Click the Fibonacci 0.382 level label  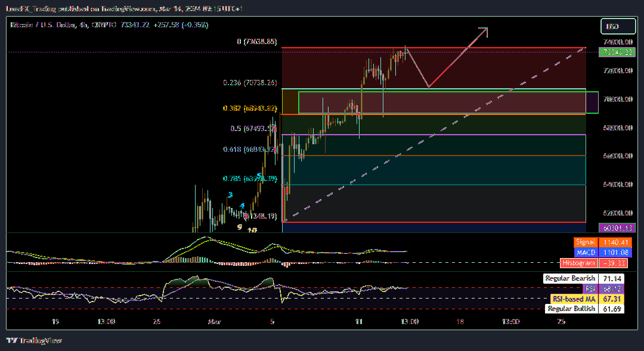pyautogui.click(x=250, y=108)
